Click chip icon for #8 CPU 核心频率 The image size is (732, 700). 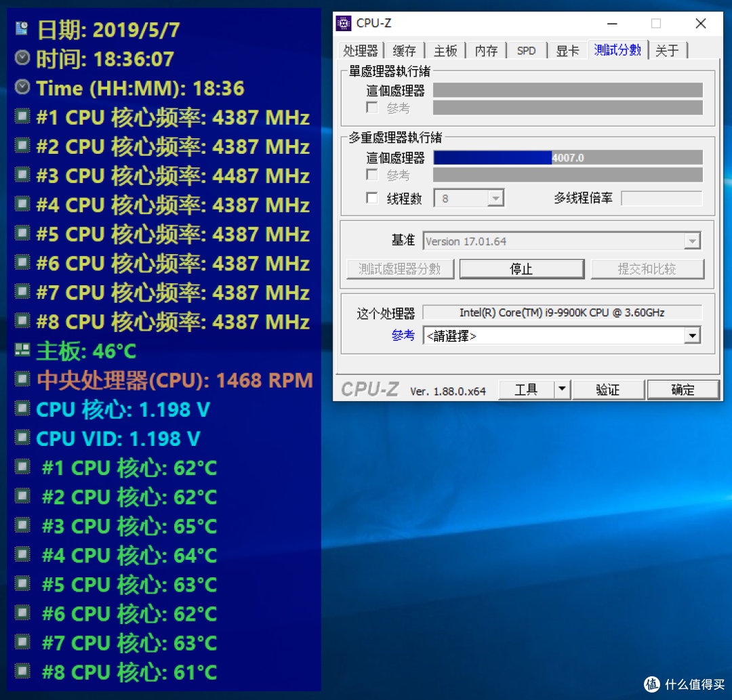22,321
